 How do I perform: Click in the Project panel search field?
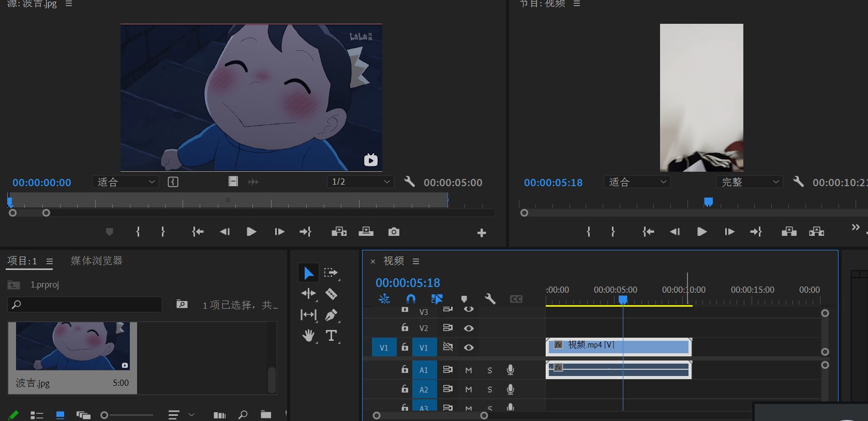(x=85, y=304)
